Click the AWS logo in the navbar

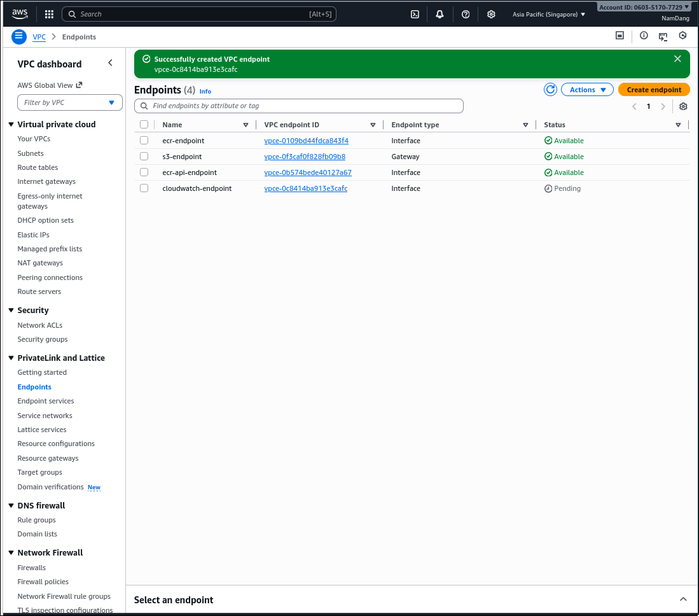tap(19, 13)
